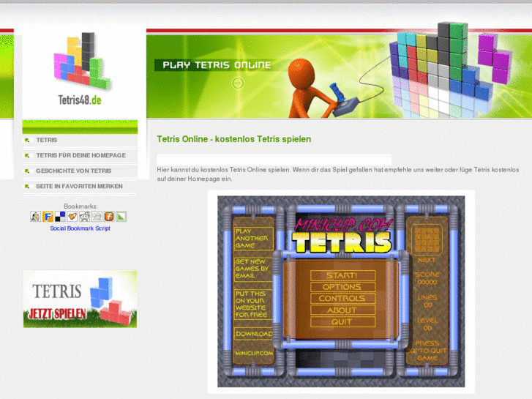Click the green triangle bookmark icon
The image size is (532, 399).
121,216
